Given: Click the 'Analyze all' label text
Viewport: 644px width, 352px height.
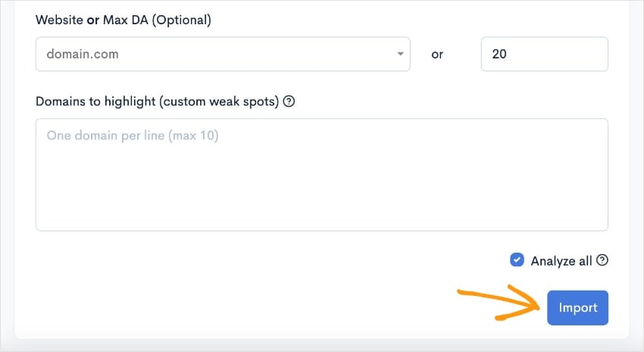Looking at the screenshot, I should (x=561, y=261).
